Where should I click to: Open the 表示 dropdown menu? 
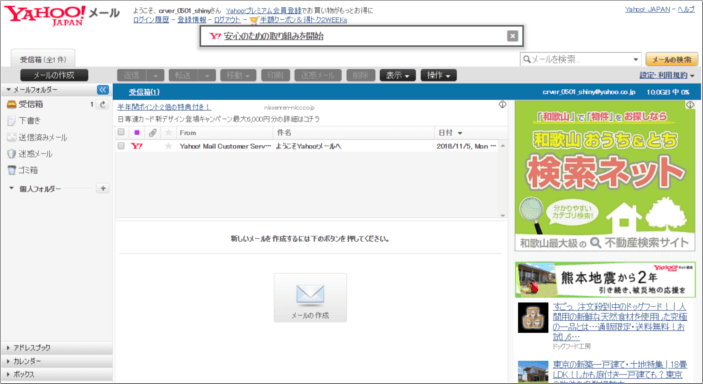[x=398, y=75]
